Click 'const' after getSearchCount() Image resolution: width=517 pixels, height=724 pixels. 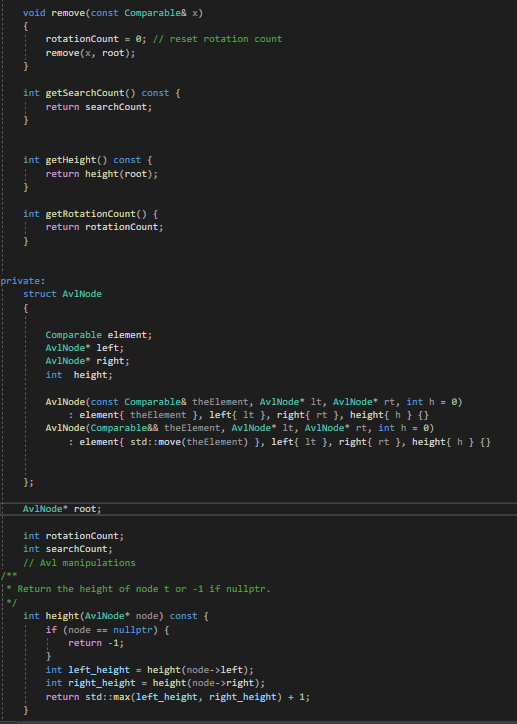[155, 93]
